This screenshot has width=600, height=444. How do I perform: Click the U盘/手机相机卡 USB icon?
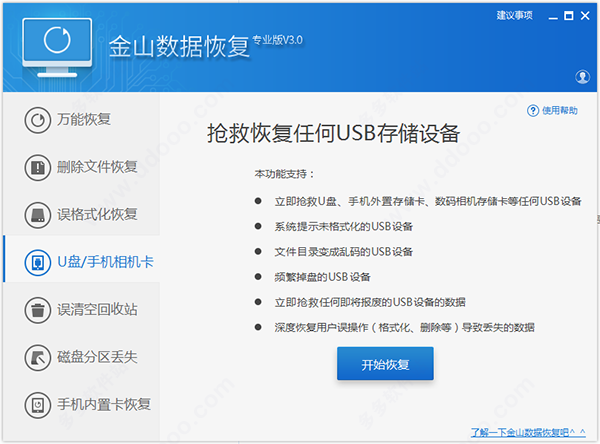coord(38,262)
